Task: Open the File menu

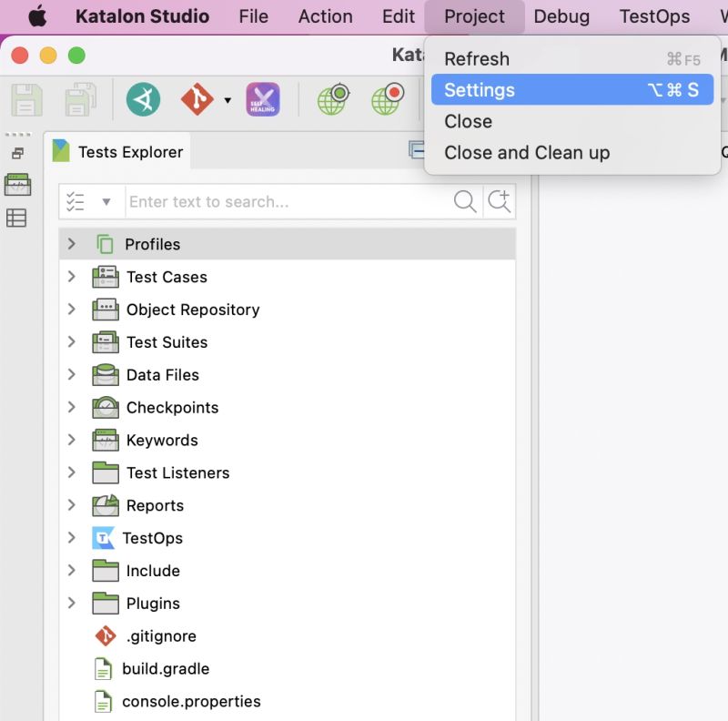Action: click(254, 16)
